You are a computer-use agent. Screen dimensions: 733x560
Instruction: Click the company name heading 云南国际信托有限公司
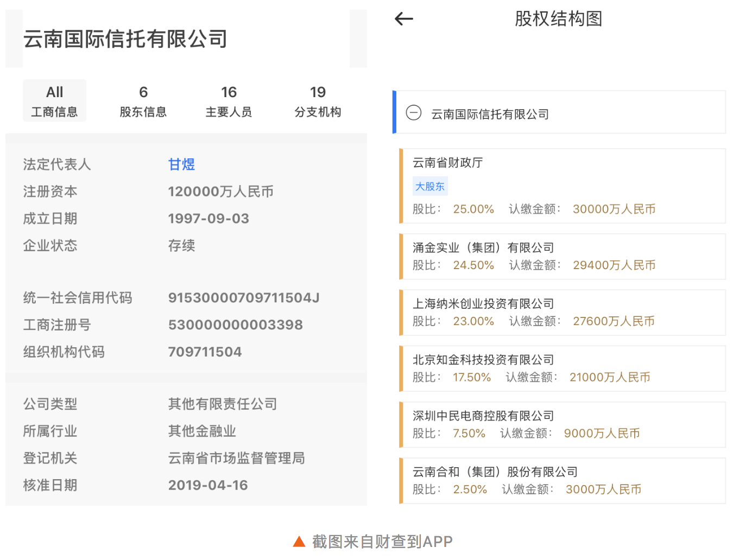point(125,39)
